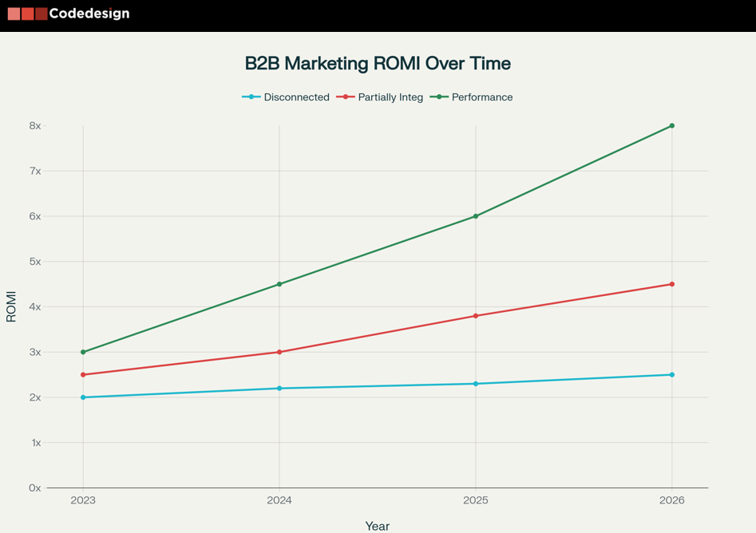
Task: Hide the Performance series via legend
Action: [472, 97]
